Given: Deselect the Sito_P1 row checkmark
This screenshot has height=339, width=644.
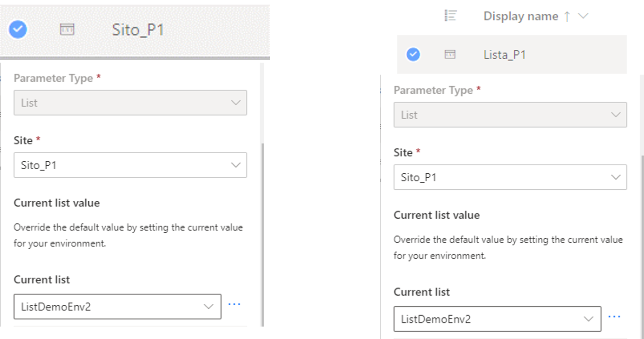Looking at the screenshot, I should click(18, 30).
